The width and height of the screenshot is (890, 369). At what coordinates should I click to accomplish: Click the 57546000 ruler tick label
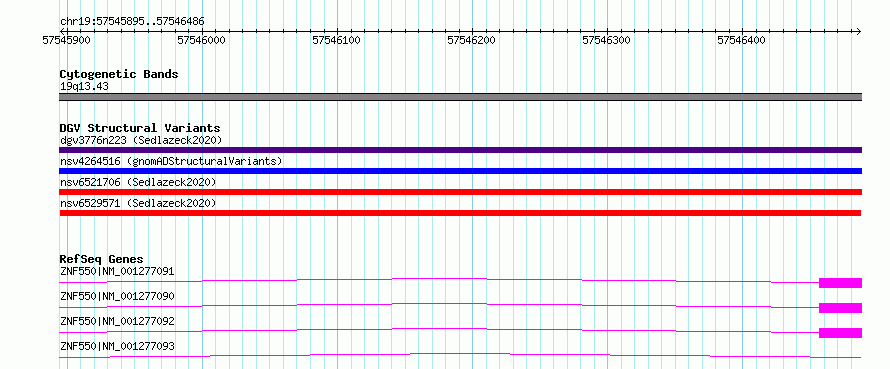point(201,40)
